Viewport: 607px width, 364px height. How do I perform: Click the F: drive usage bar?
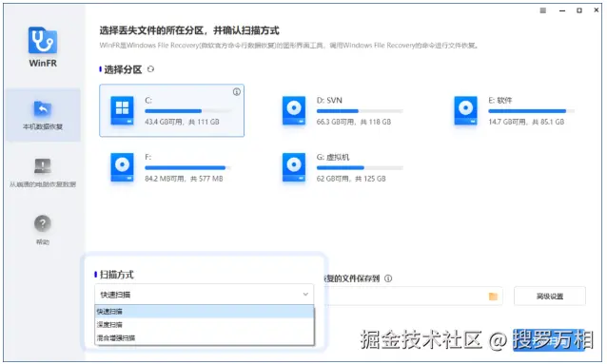coord(188,168)
